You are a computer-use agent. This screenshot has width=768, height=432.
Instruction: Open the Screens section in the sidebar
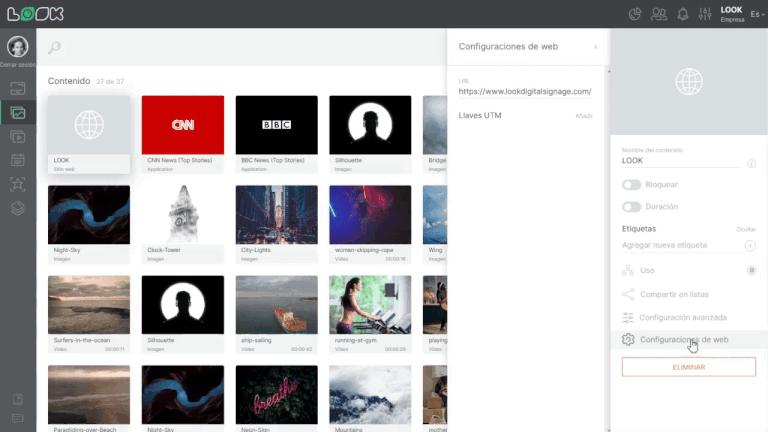(x=18, y=89)
